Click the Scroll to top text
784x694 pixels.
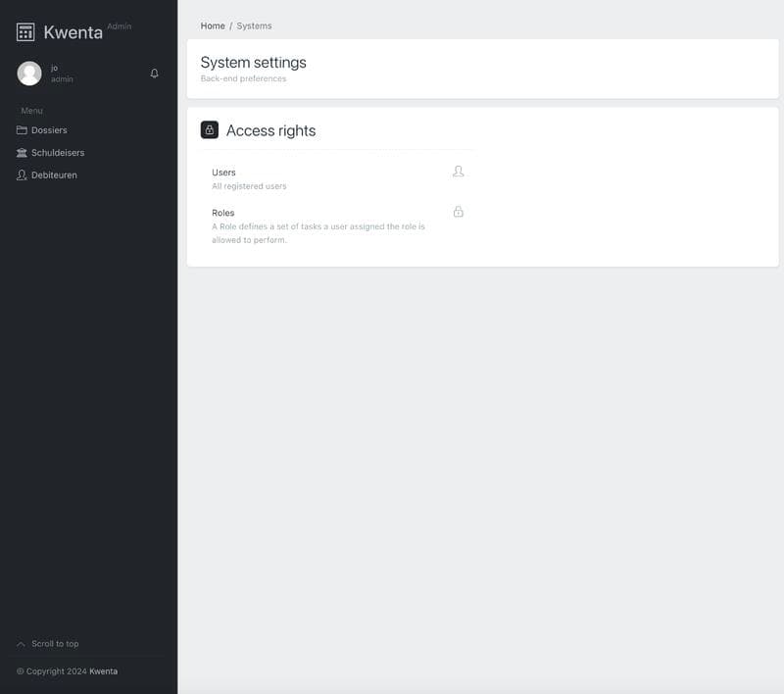click(55, 644)
